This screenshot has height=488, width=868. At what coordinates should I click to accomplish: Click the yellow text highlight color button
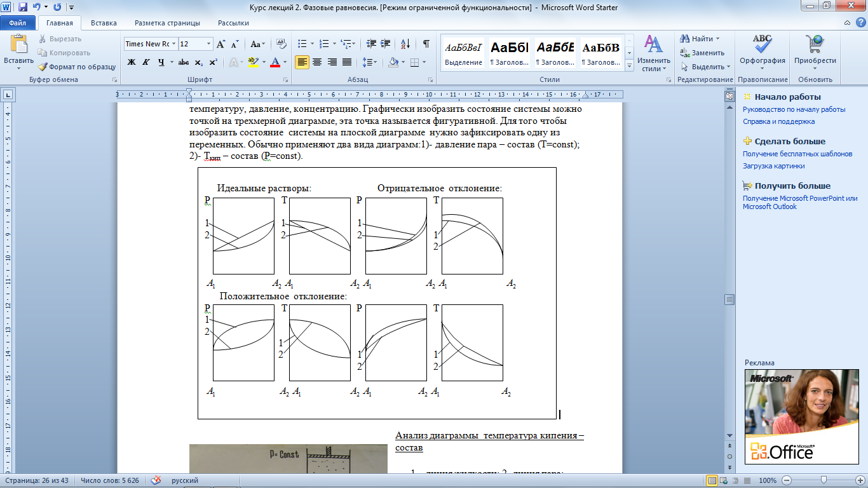click(253, 62)
